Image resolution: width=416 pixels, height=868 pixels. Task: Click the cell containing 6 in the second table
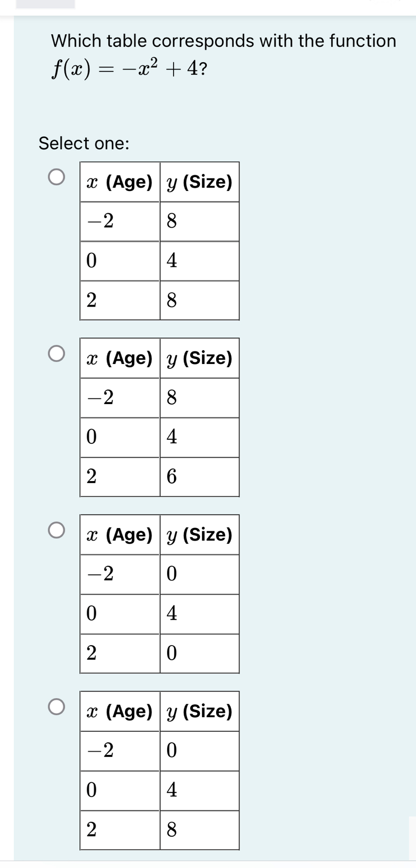[199, 477]
